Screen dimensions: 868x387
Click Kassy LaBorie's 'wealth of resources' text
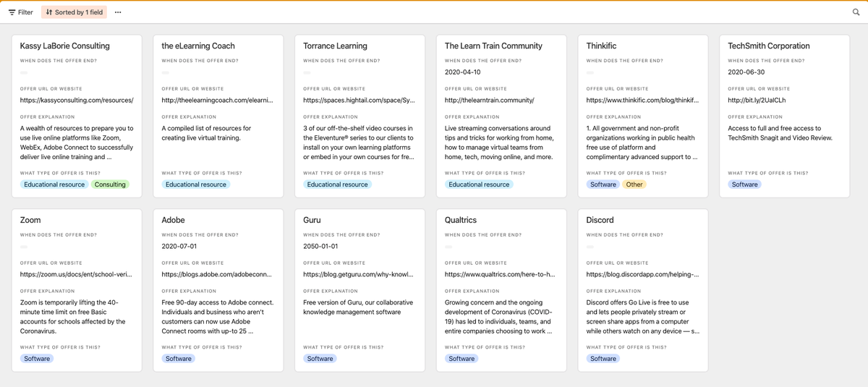click(x=77, y=143)
